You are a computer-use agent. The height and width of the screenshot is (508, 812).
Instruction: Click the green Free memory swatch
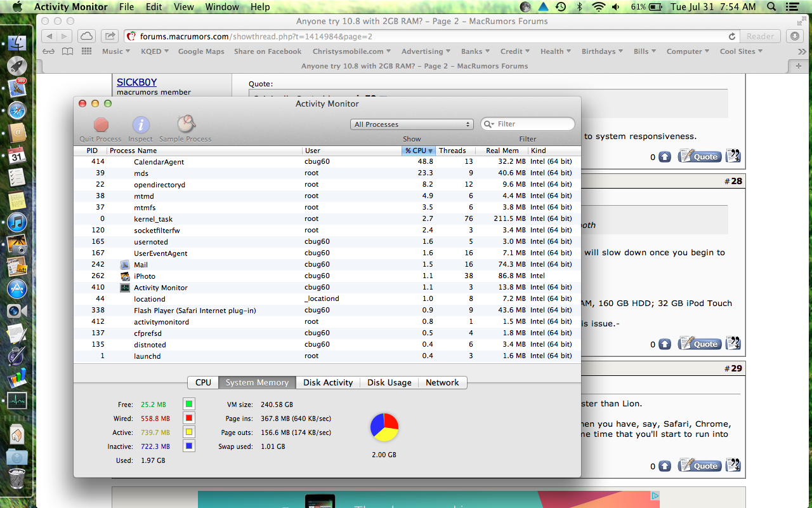(x=188, y=404)
